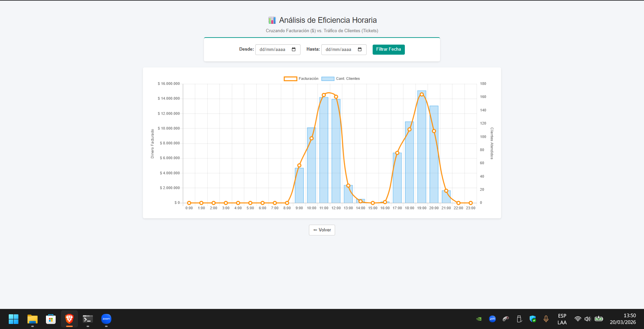
Task: Focus the Hasta date input field
Action: [x=339, y=50]
